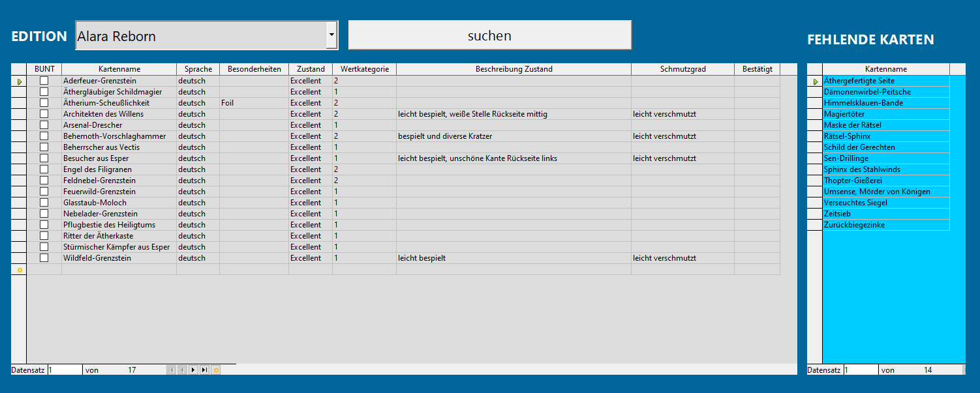The height and width of the screenshot is (393, 980).
Task: Enable BUNT checkbox for Wildfeld-Grenzstein
Action: [x=44, y=258]
